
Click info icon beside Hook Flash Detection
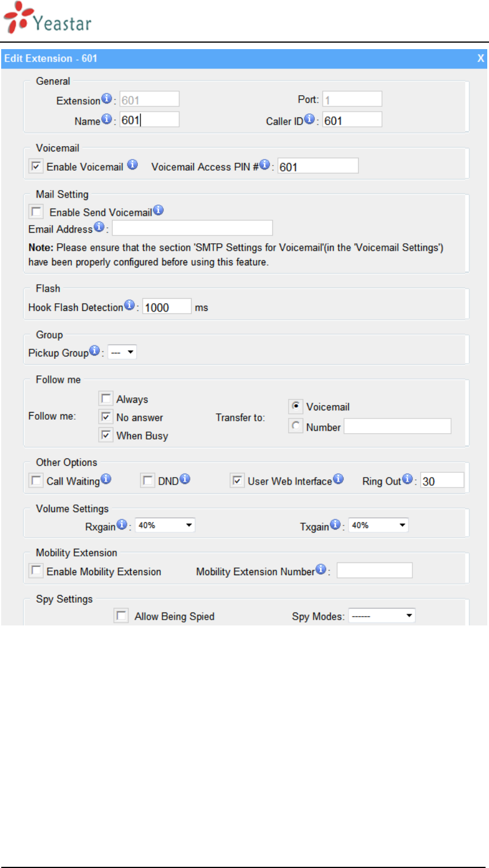129,305
